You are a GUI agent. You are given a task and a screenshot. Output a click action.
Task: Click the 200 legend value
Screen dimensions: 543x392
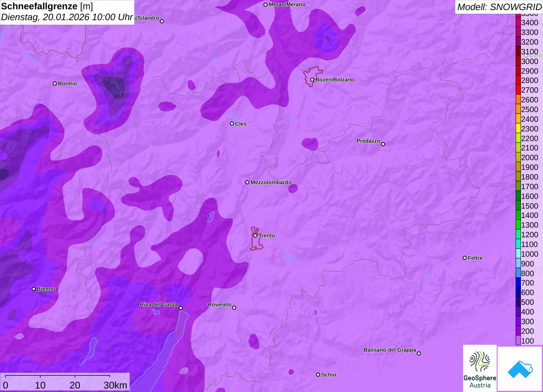point(527,331)
